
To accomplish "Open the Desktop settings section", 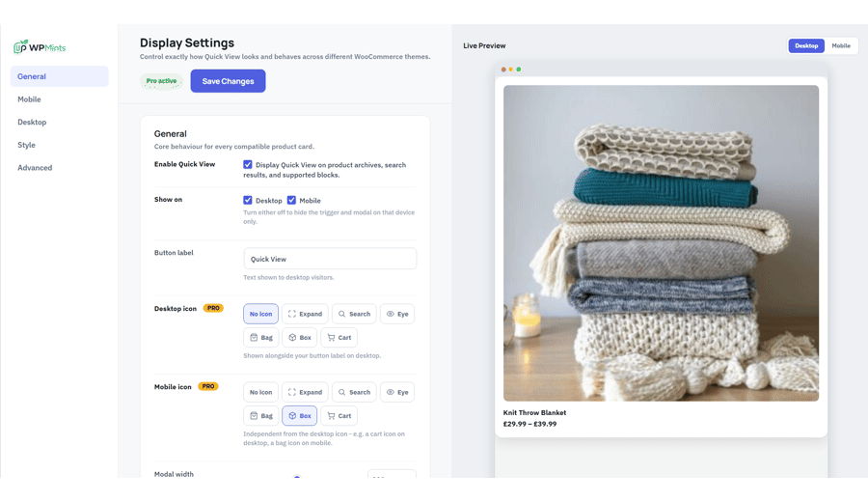I will click(x=59, y=122).
